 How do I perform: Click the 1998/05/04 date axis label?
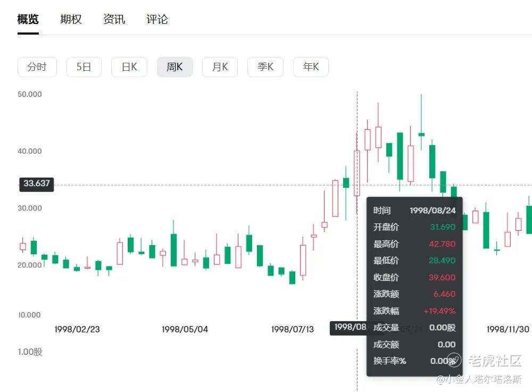(x=185, y=329)
